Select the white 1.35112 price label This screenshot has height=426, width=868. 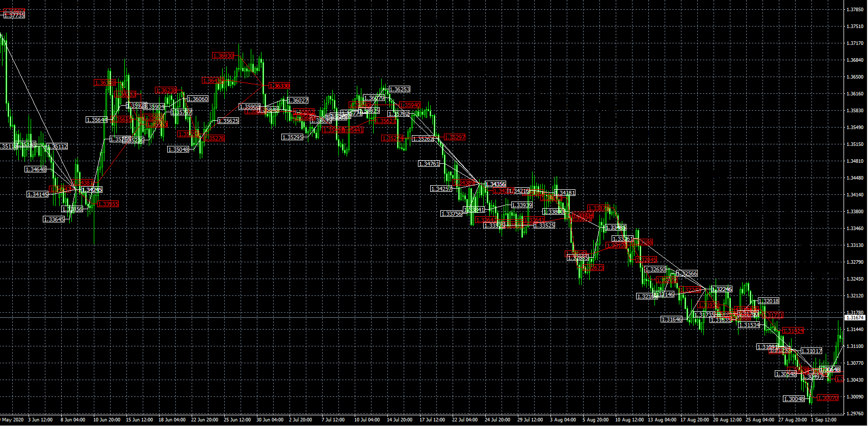click(x=57, y=146)
